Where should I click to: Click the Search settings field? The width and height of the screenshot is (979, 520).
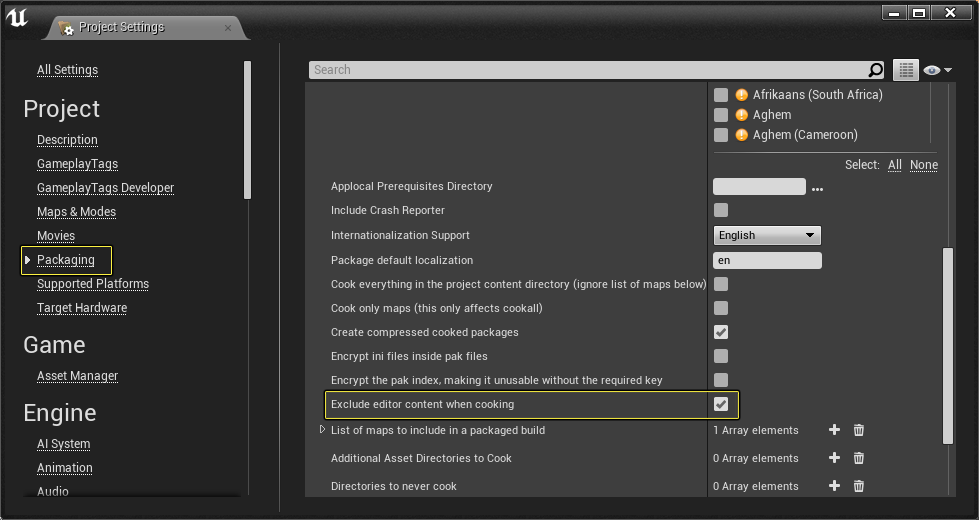click(587, 70)
